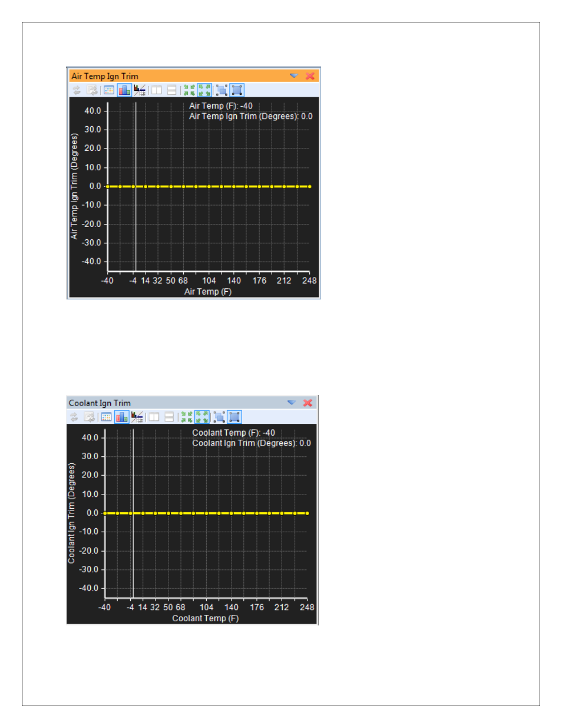Close the Coolant Ign Trim panel

308,403
